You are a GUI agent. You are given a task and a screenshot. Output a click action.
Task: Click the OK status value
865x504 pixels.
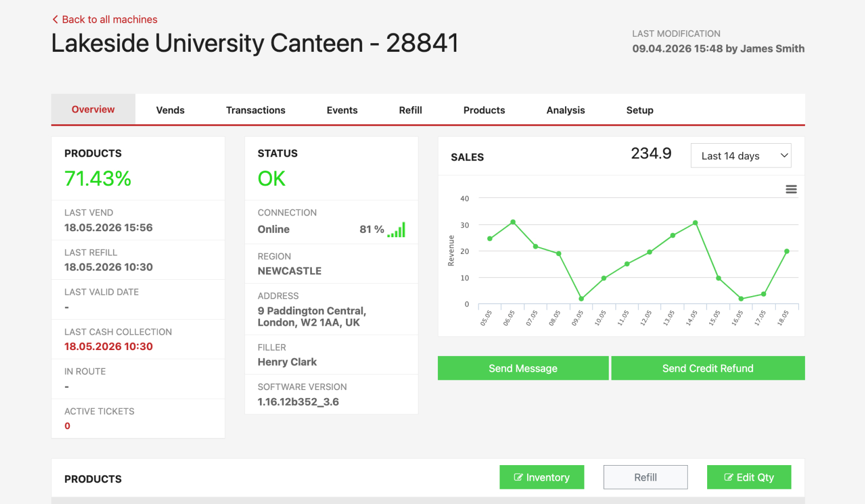point(271,179)
